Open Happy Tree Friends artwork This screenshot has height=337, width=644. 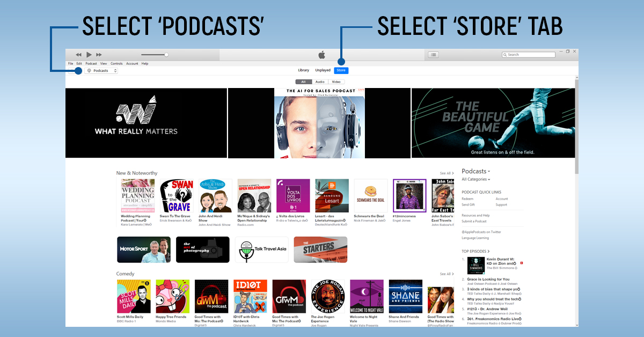click(x=173, y=296)
